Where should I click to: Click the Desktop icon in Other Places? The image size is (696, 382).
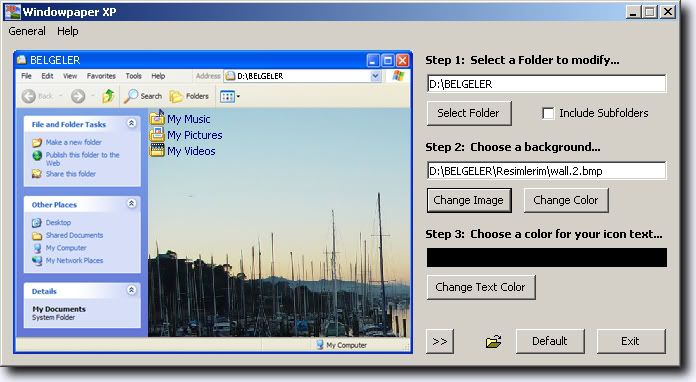pyautogui.click(x=37, y=223)
